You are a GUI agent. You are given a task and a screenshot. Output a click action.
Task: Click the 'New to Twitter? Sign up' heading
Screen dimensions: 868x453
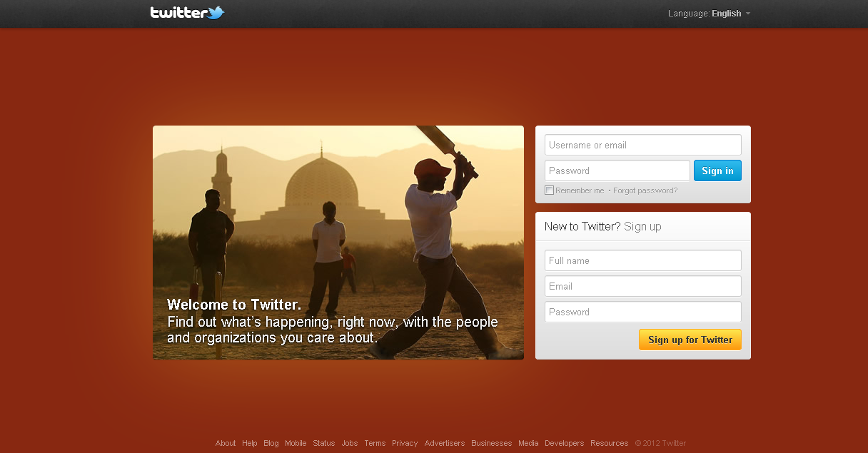pyautogui.click(x=603, y=226)
